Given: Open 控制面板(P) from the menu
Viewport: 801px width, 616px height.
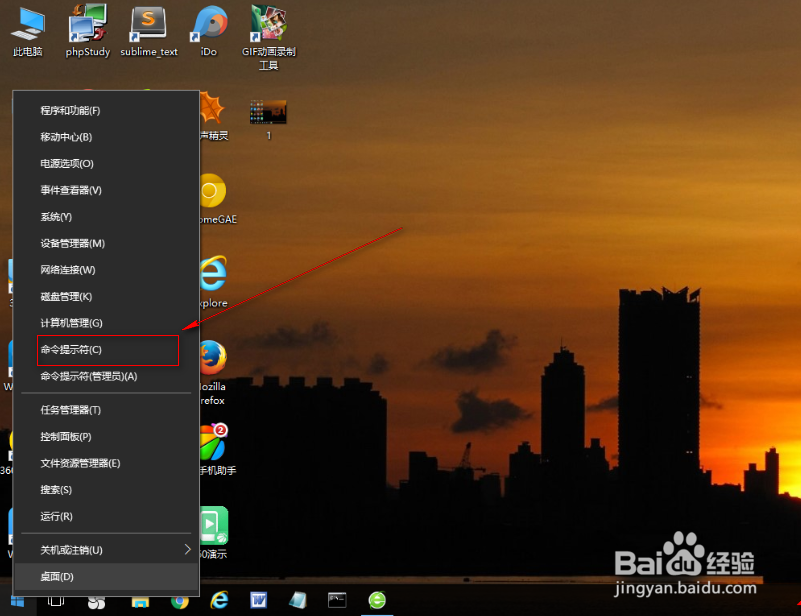Looking at the screenshot, I should coord(106,437).
